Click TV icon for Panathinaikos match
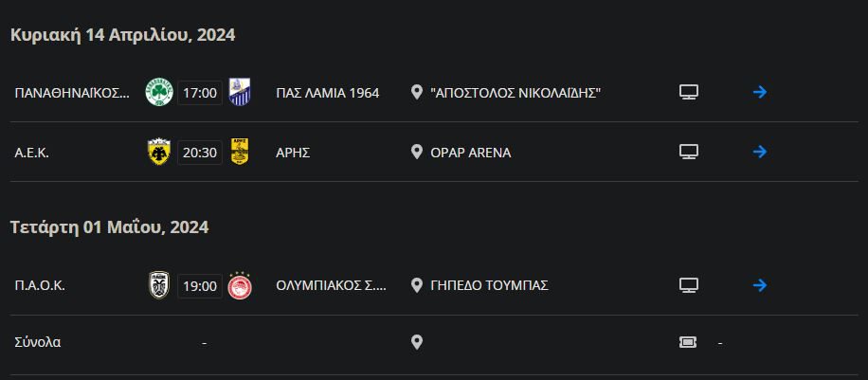The image size is (868, 380). [x=689, y=93]
